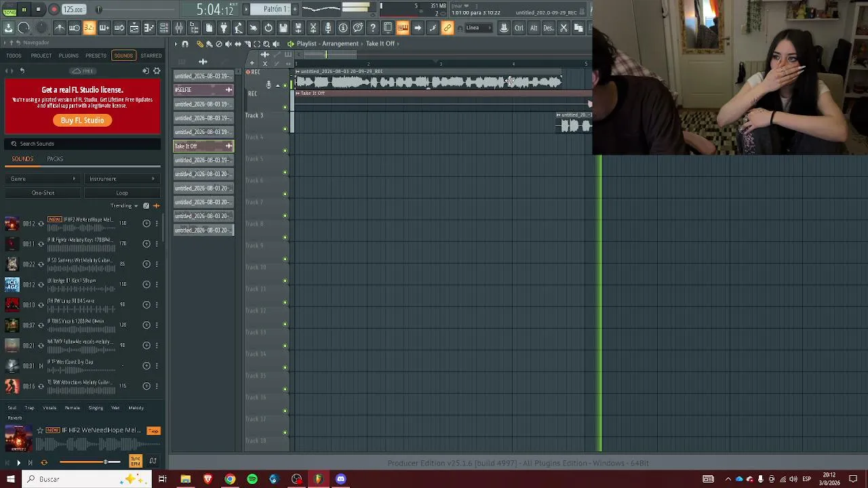Click the main pitch slider knob
The height and width of the screenshot is (488, 868).
click(x=99, y=9)
